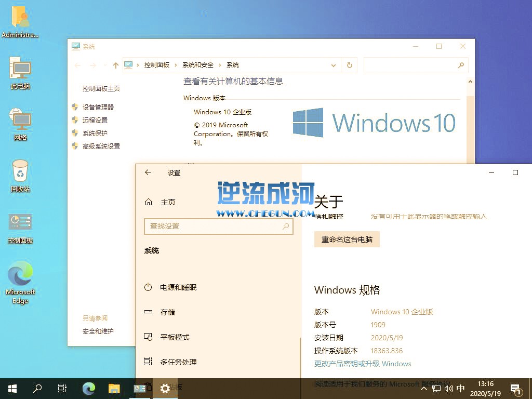Image resolution: width=532 pixels, height=399 pixels.
Task: Click the computer icon in address bar
Action: tap(128, 64)
